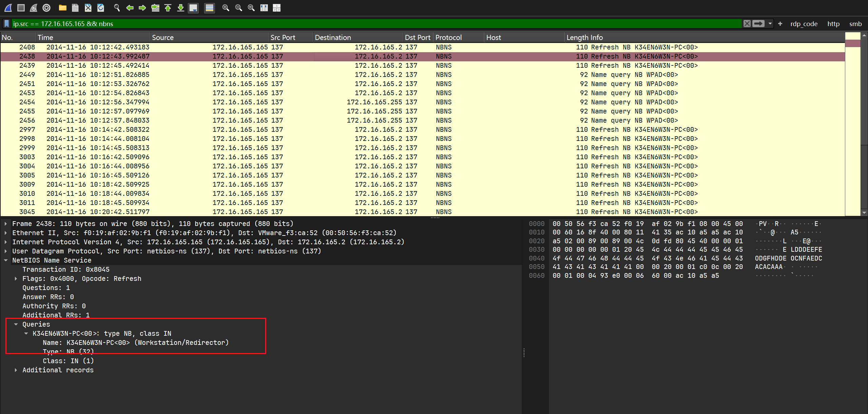
Task: Collapse the NetBIOS Name Service tree
Action: pyautogui.click(x=6, y=260)
